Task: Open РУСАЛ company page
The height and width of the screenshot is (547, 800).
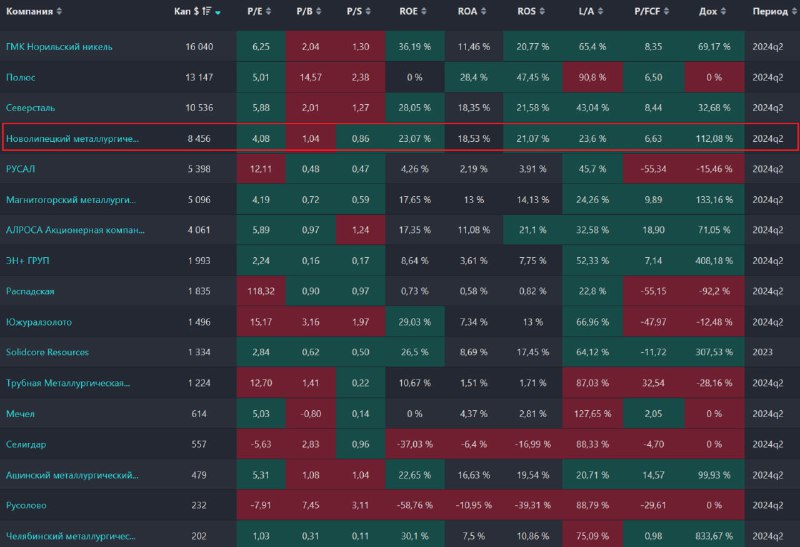Action: tap(20, 169)
